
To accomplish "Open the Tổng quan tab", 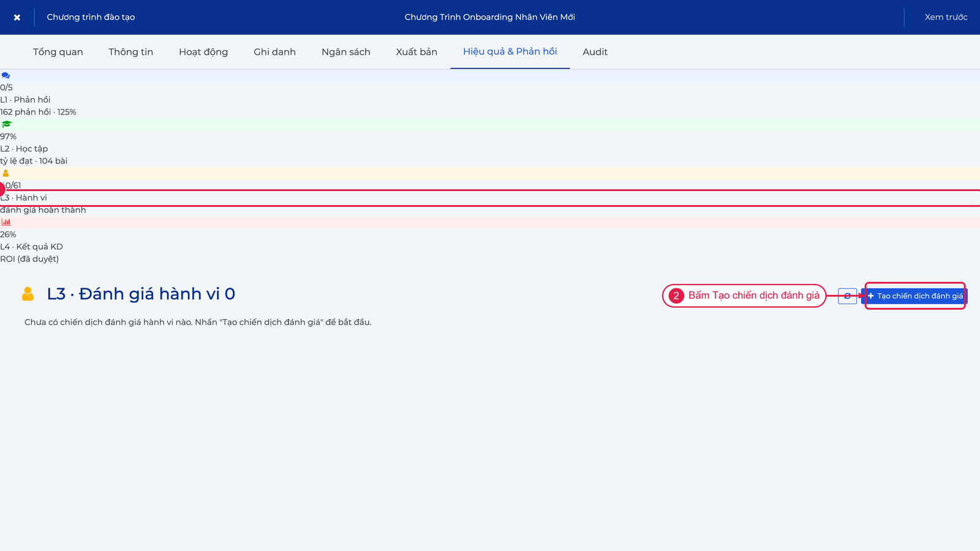I will coord(58,52).
